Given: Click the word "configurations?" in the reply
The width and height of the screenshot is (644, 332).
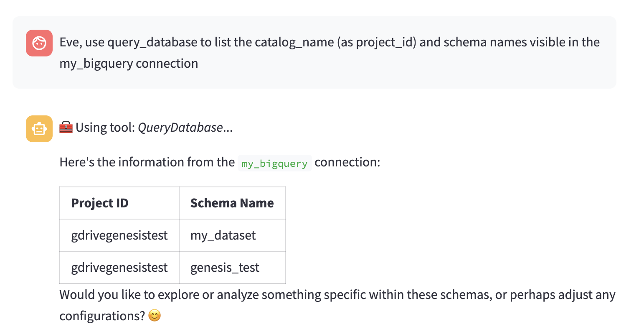Looking at the screenshot, I should click(102, 316).
